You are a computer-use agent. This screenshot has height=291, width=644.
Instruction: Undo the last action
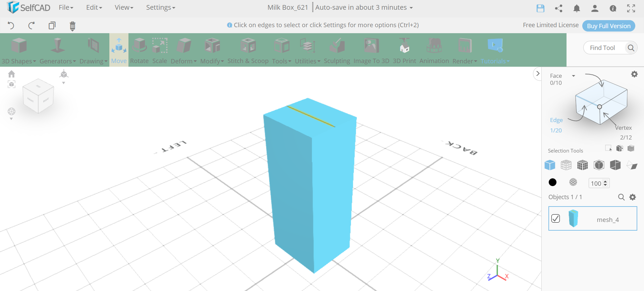pos(11,25)
